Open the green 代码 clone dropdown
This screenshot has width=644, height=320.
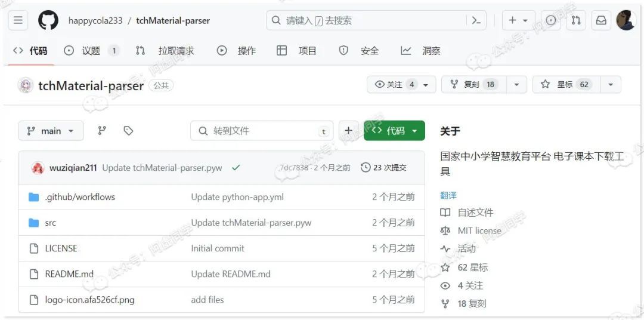(x=394, y=131)
